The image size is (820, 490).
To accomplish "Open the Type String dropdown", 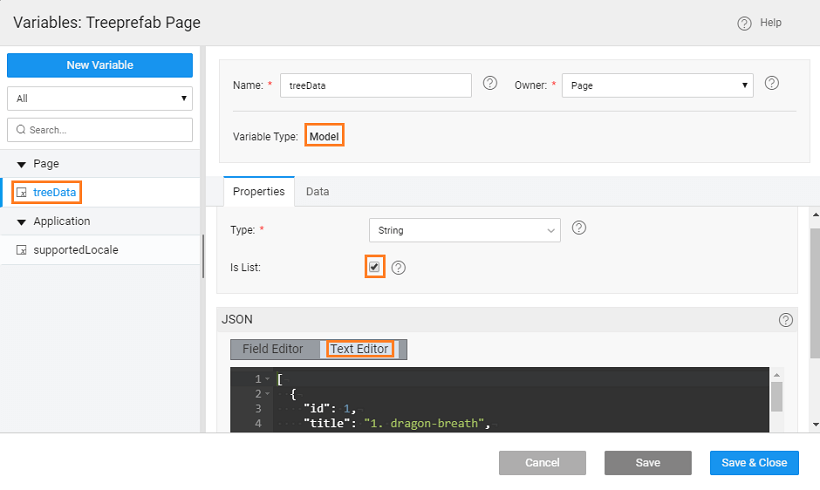I will pyautogui.click(x=464, y=230).
